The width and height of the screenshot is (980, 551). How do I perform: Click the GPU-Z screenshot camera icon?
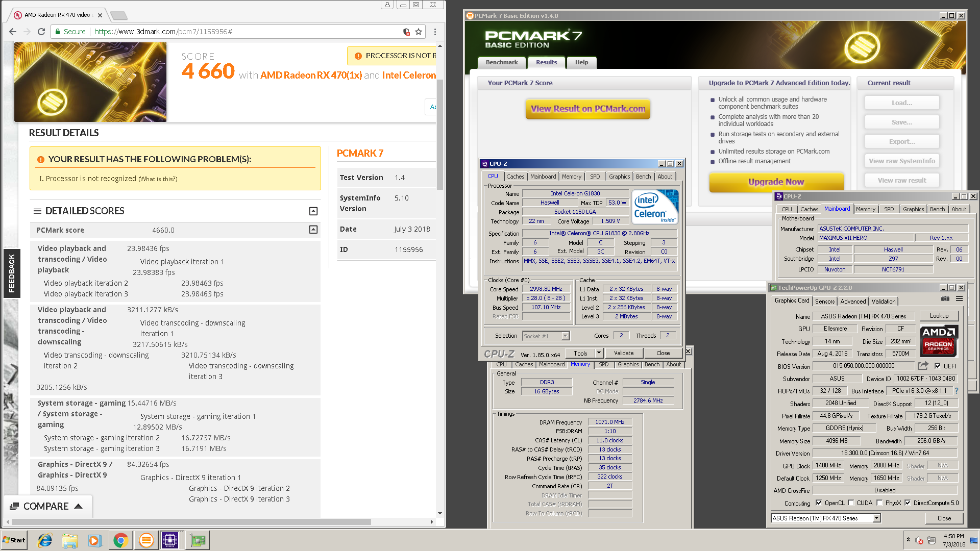point(945,299)
